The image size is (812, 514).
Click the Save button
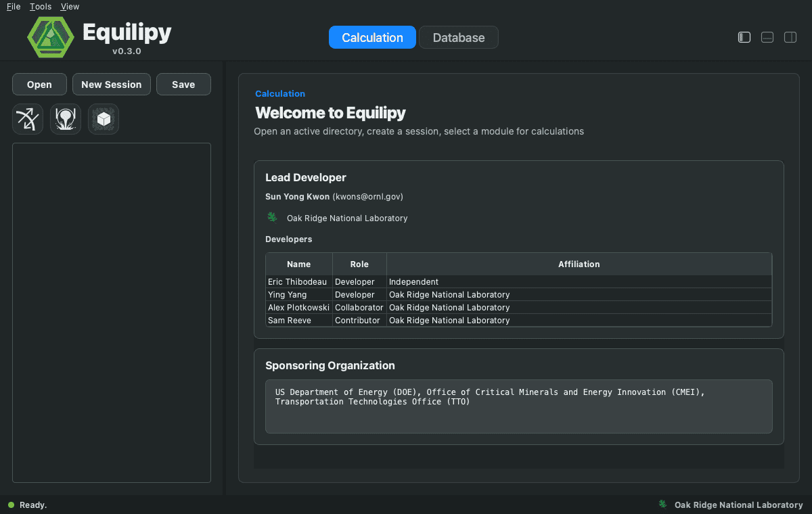click(x=183, y=85)
